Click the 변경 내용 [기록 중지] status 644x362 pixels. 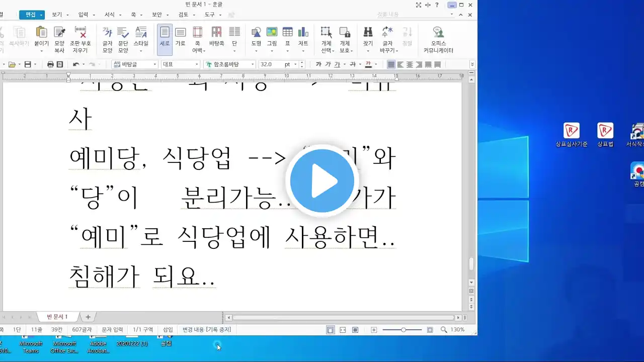tap(207, 330)
